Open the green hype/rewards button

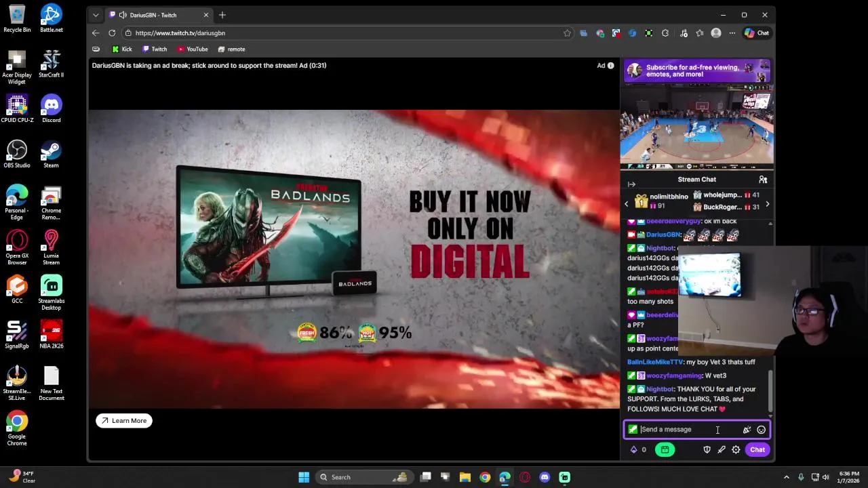[665, 449]
